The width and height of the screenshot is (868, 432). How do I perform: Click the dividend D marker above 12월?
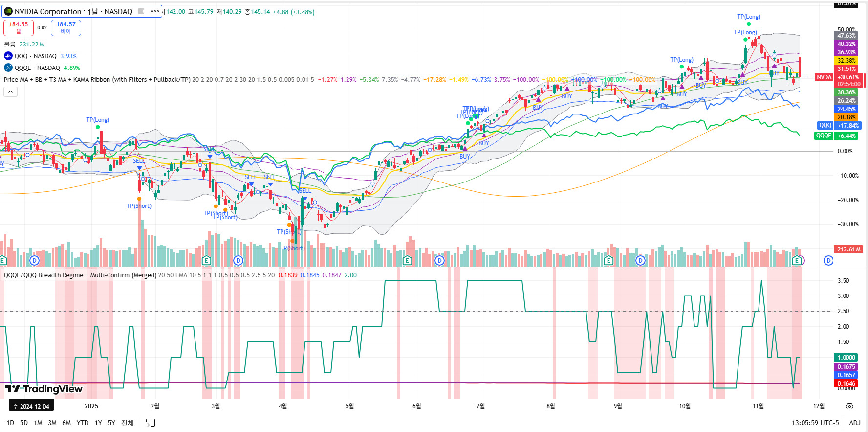tap(828, 260)
